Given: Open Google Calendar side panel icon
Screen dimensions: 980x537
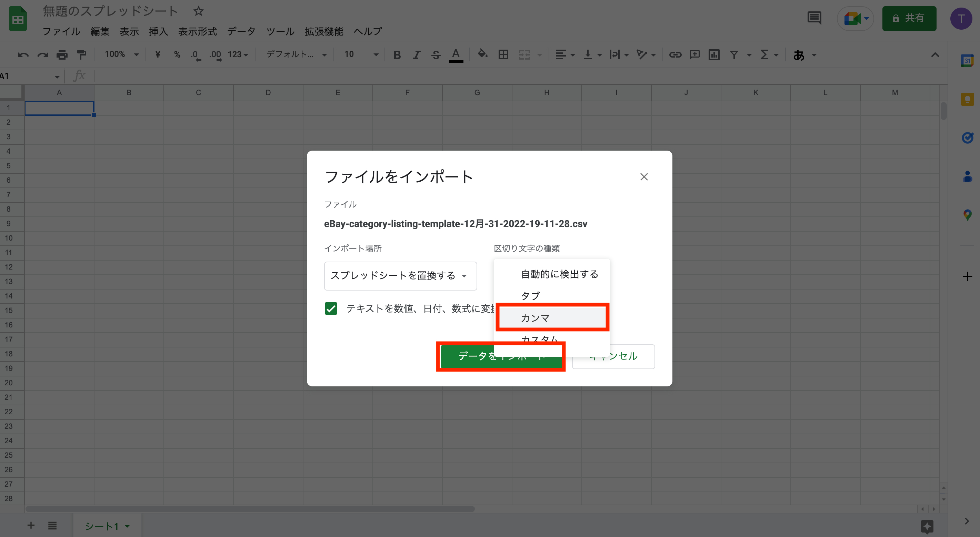Looking at the screenshot, I should click(968, 60).
